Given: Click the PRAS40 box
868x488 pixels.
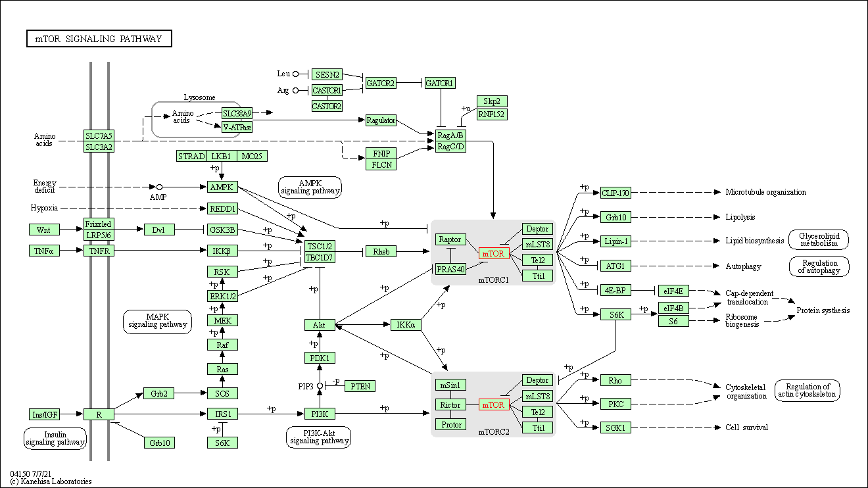Looking at the screenshot, I should click(450, 269).
